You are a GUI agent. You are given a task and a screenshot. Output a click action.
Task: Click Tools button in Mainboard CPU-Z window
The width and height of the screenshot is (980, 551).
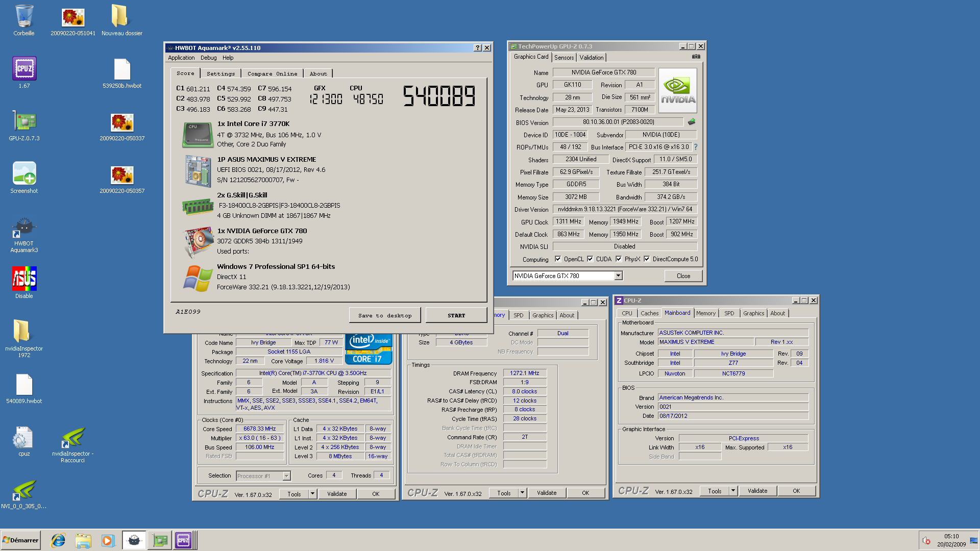[715, 491]
